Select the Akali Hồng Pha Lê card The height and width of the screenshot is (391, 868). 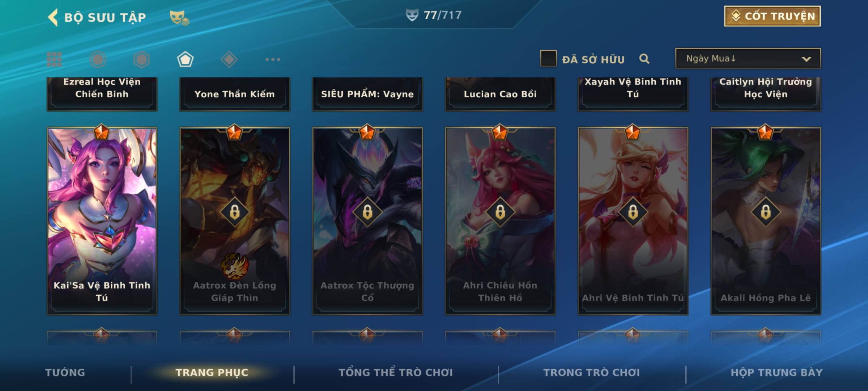(766, 221)
